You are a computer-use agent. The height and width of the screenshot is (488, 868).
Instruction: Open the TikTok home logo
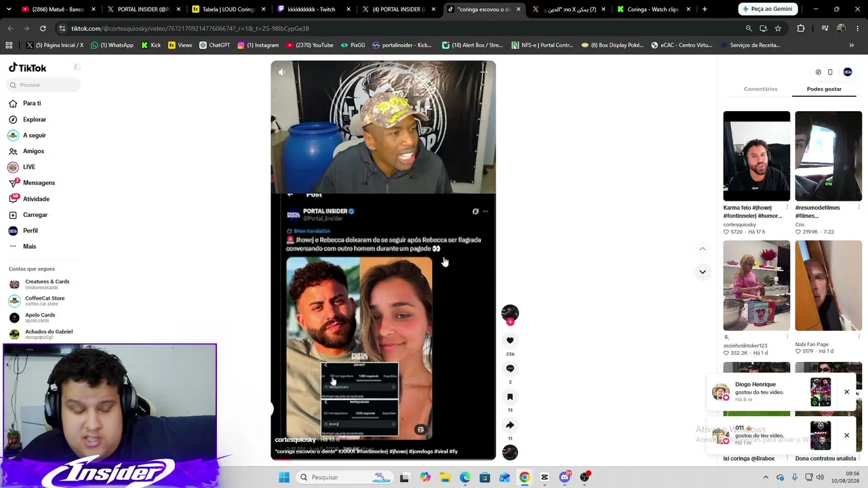point(28,68)
